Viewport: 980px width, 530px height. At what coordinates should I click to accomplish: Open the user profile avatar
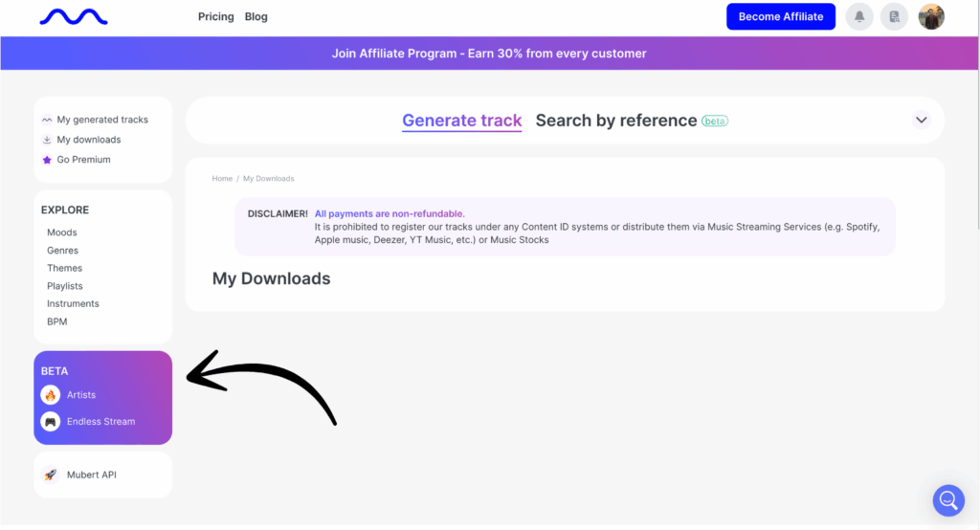(931, 17)
